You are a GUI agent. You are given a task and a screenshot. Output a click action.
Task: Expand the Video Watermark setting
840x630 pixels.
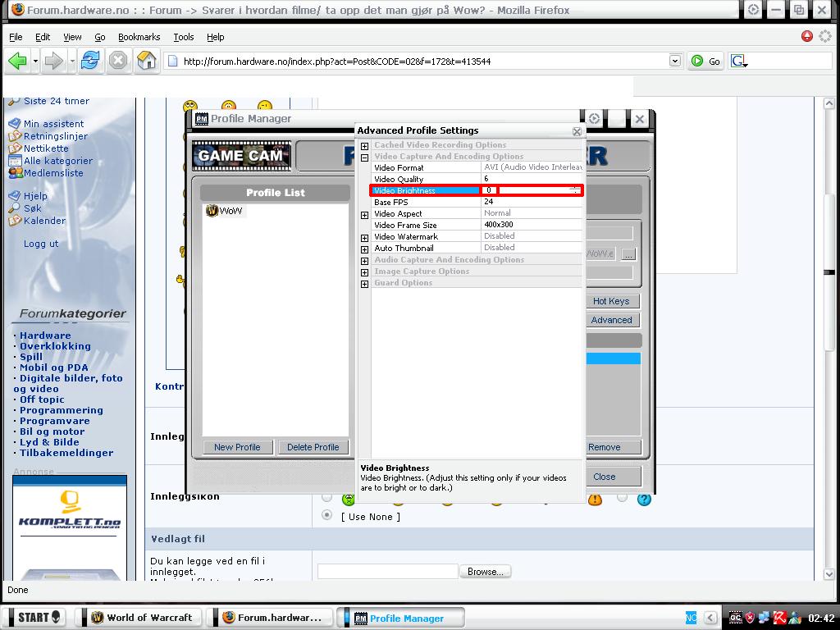coord(364,238)
